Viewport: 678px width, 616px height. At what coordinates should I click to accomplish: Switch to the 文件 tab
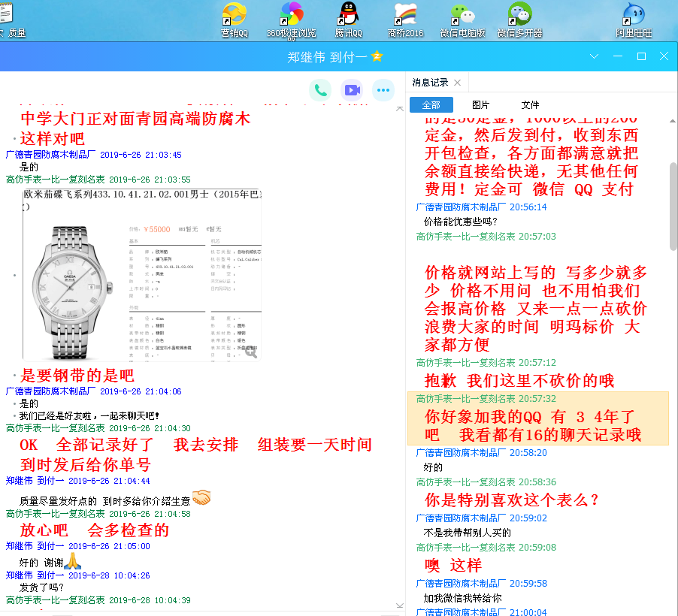(530, 105)
